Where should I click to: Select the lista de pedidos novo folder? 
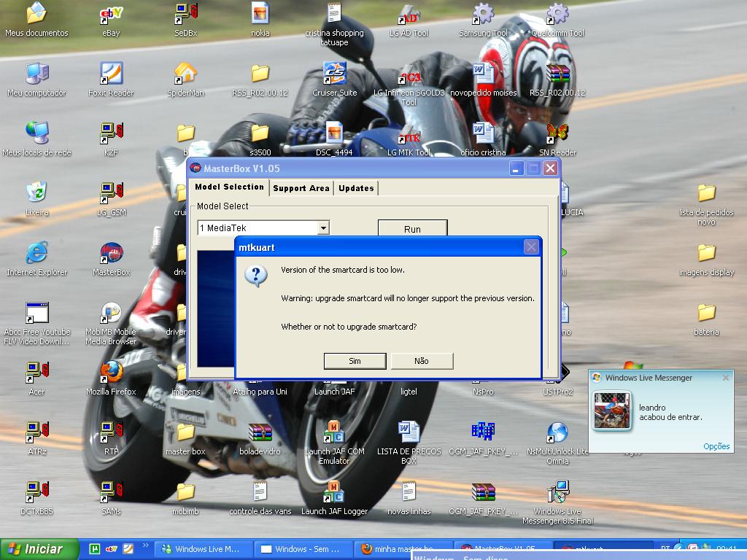point(706,204)
